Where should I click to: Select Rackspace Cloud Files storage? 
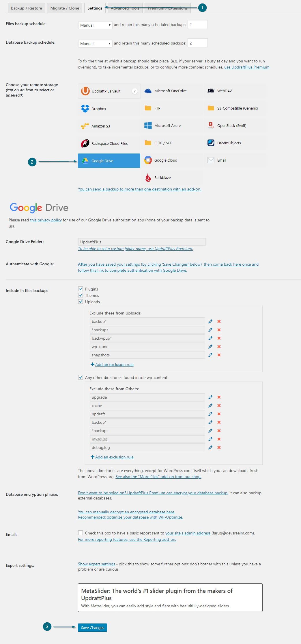109,143
